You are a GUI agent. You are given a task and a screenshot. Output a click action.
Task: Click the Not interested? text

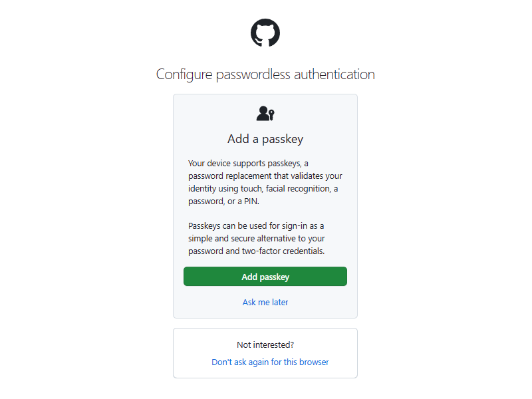[265, 344]
